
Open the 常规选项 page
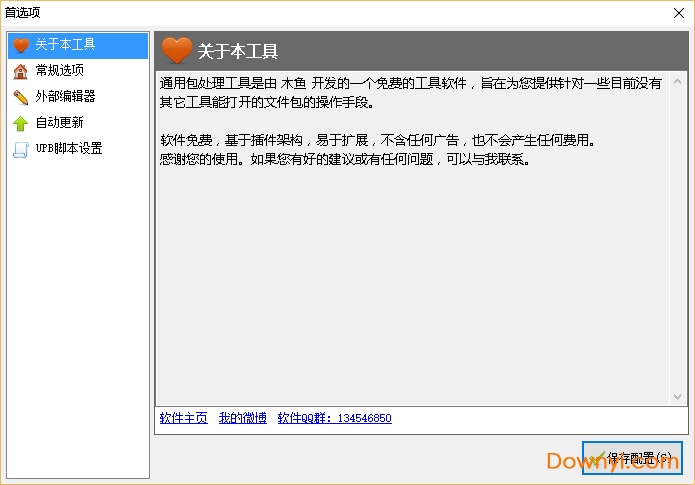pos(78,71)
